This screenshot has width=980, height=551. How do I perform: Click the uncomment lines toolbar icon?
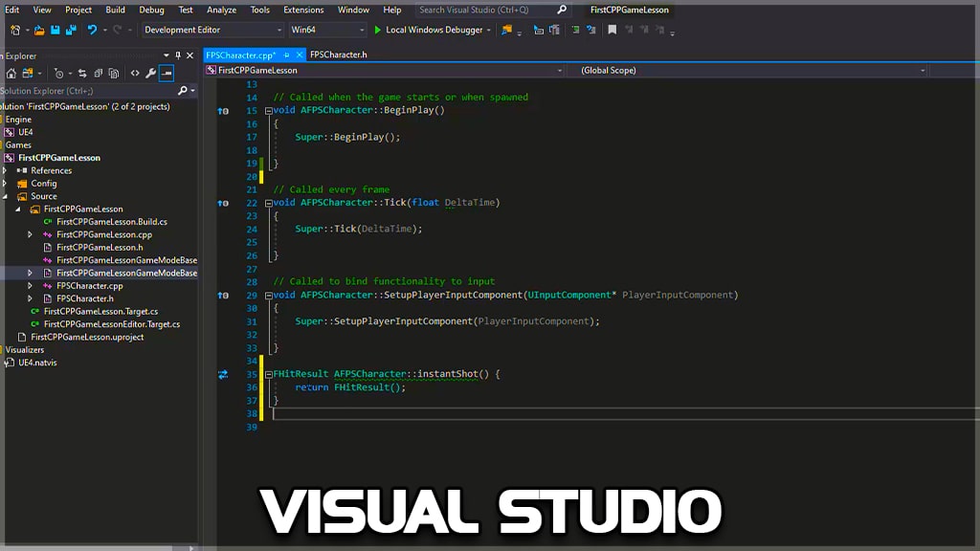590,30
